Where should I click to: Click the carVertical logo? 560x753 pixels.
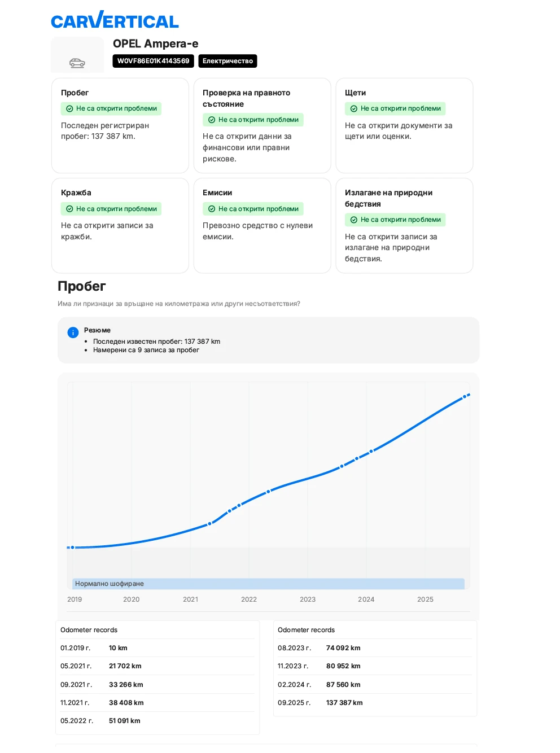(115, 21)
